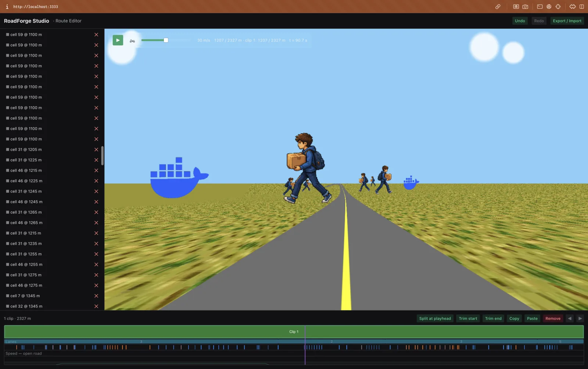Delete the cell 31 @ 1205 m entry
Image resolution: width=588 pixels, height=369 pixels.
pyautogui.click(x=96, y=150)
